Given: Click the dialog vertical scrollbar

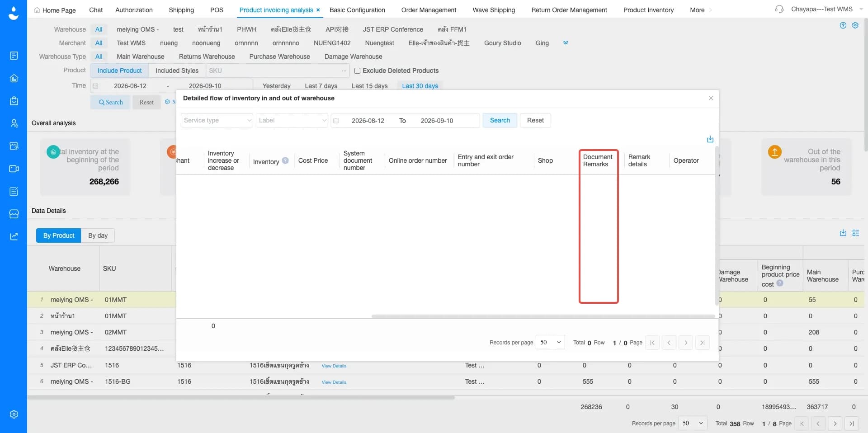Looking at the screenshot, I should 717,225.
